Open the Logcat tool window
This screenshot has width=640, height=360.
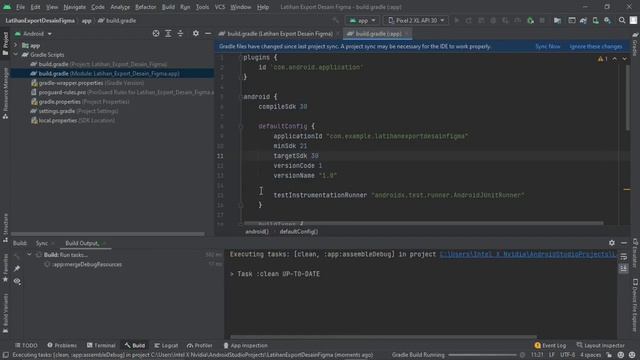(x=166, y=345)
